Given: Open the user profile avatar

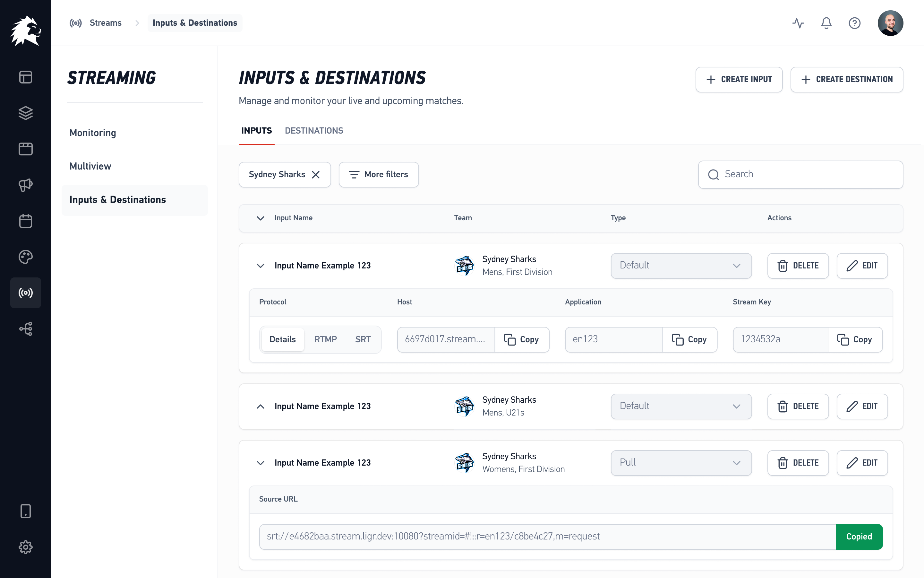Looking at the screenshot, I should (890, 23).
